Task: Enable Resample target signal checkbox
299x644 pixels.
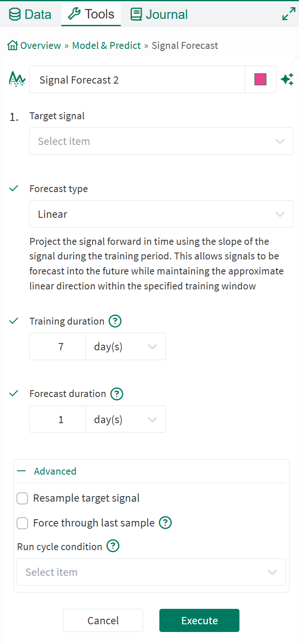Action: coord(22,498)
